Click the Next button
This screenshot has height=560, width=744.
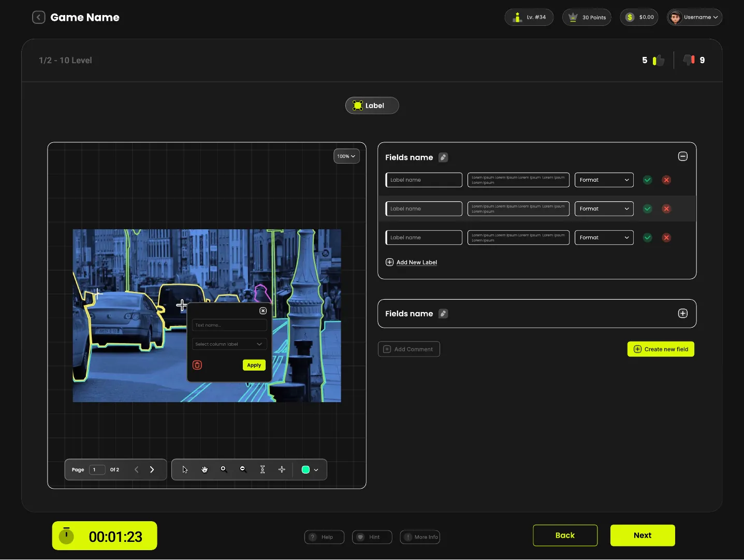click(x=643, y=536)
